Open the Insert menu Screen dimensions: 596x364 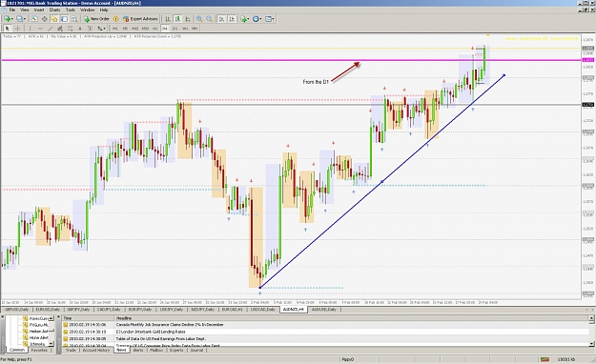point(39,10)
